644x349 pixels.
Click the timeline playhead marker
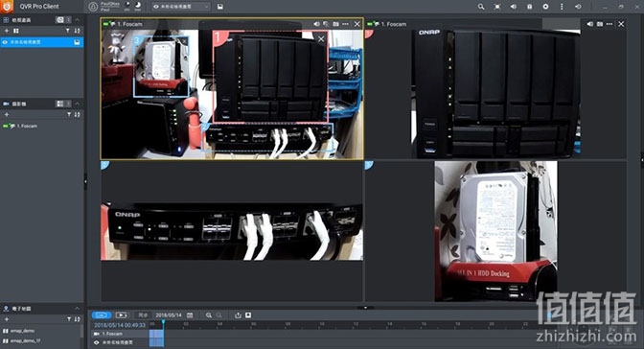[x=163, y=322]
